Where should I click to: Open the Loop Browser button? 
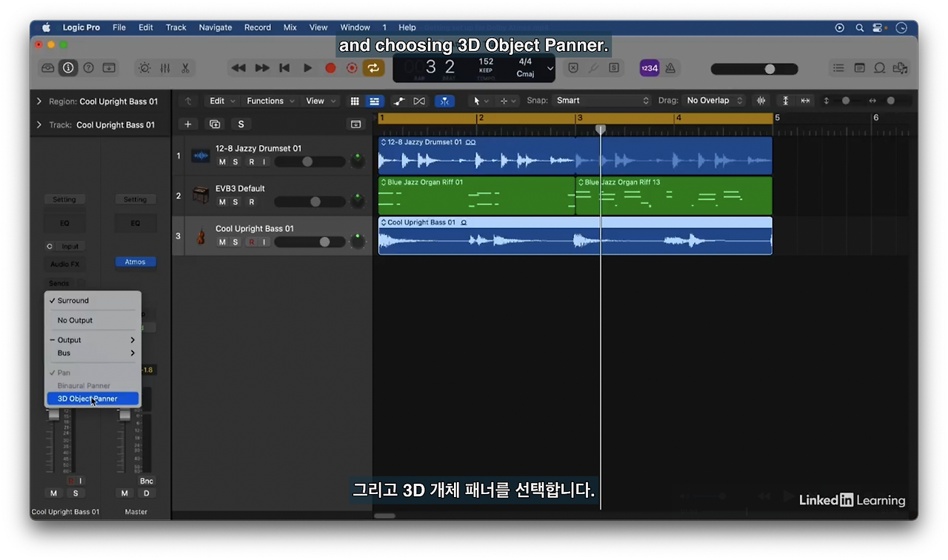(880, 68)
